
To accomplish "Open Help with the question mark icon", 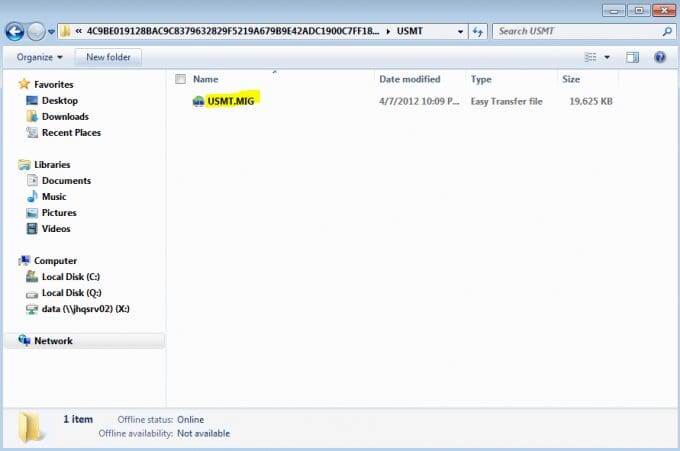I will pyautogui.click(x=660, y=57).
